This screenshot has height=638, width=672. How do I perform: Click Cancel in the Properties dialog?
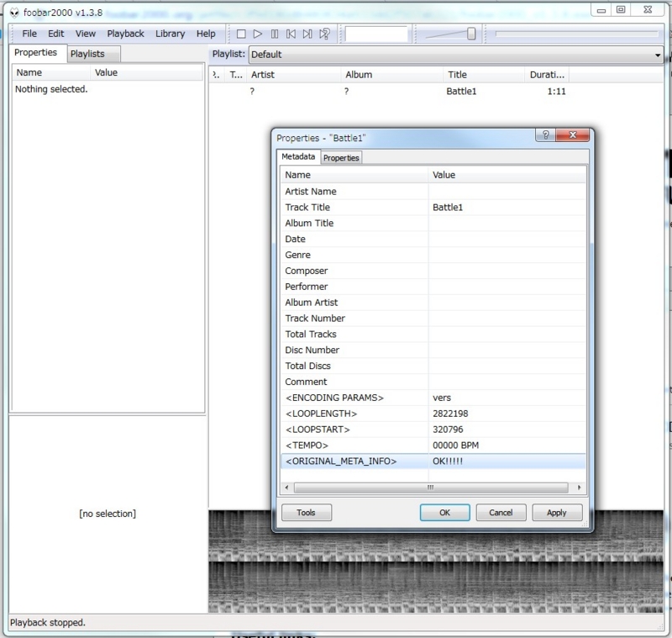tap(501, 513)
